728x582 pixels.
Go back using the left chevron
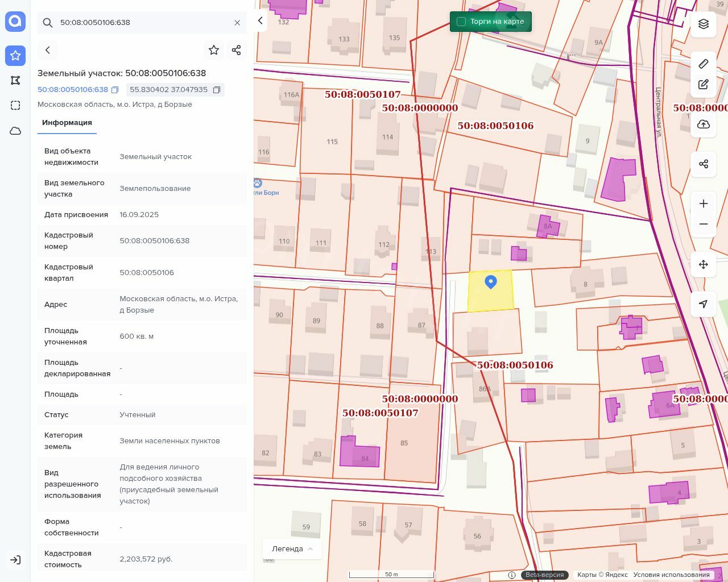pos(48,50)
